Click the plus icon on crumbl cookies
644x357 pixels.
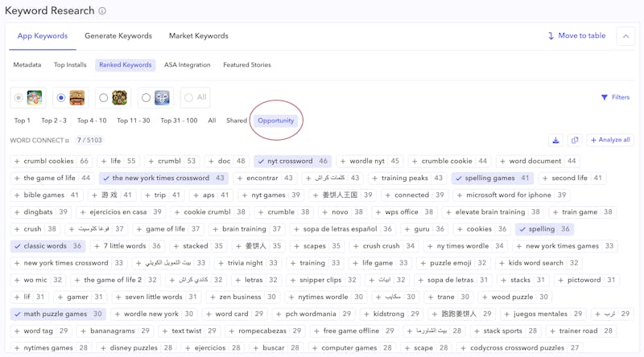[17, 161]
